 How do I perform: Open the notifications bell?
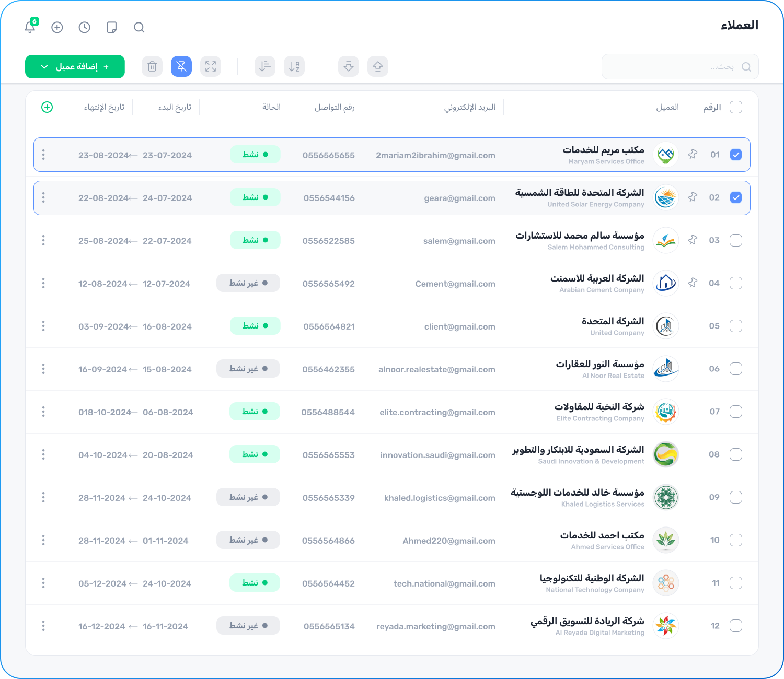click(30, 27)
